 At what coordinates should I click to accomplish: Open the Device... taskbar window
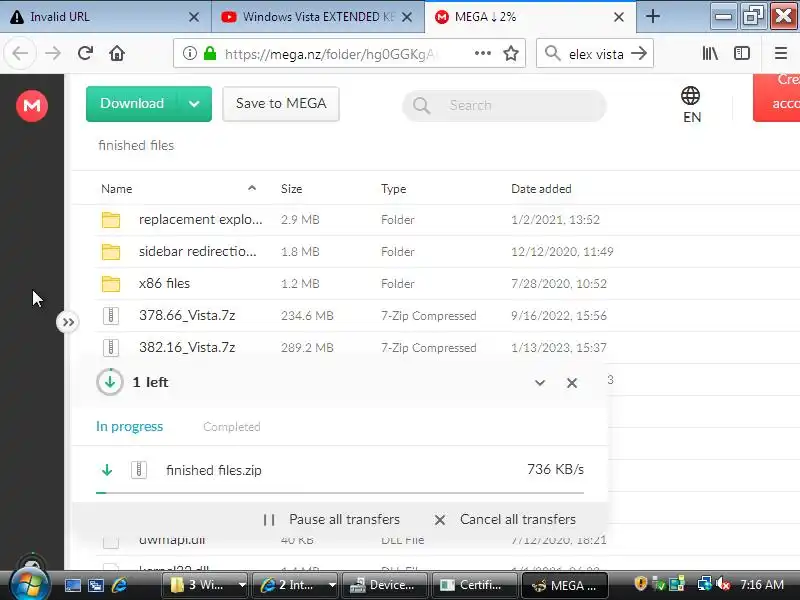pos(385,585)
